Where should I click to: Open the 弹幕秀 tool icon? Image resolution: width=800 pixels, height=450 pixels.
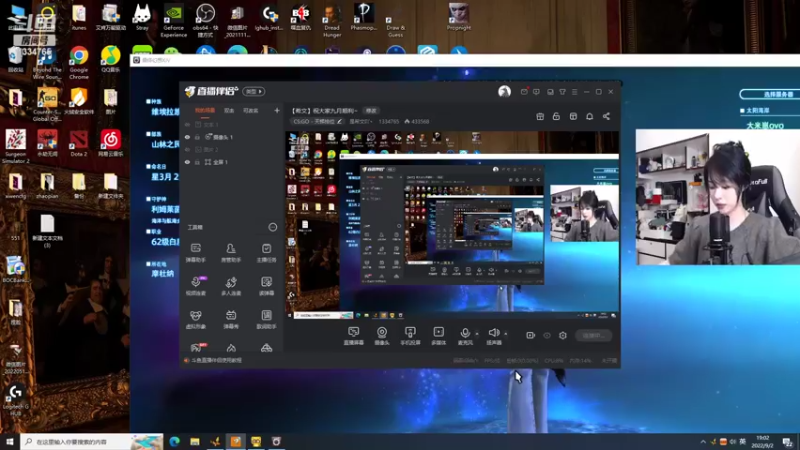(x=231, y=319)
